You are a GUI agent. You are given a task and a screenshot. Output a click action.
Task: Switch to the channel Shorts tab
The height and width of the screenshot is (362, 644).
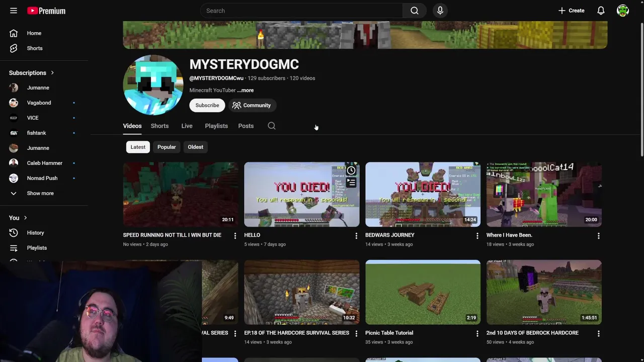click(x=159, y=126)
